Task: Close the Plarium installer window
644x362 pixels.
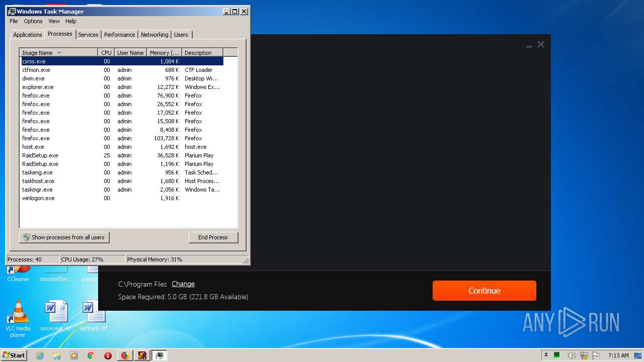Action: [x=541, y=44]
